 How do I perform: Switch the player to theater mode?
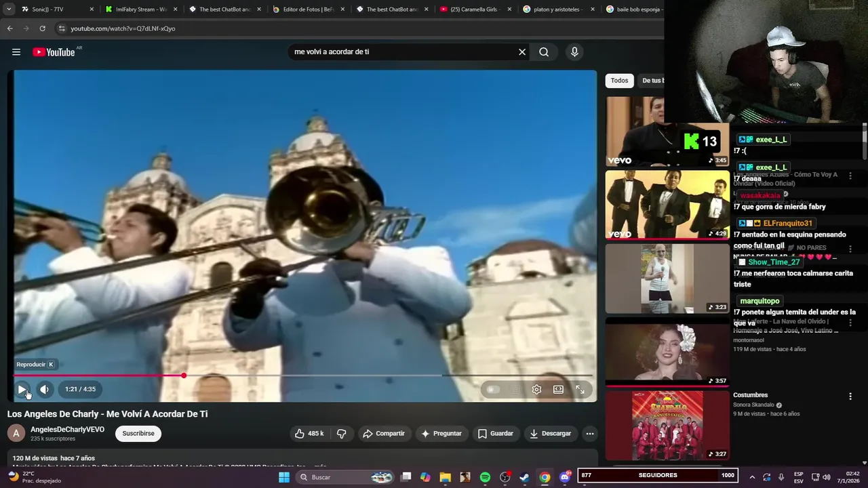click(x=558, y=390)
